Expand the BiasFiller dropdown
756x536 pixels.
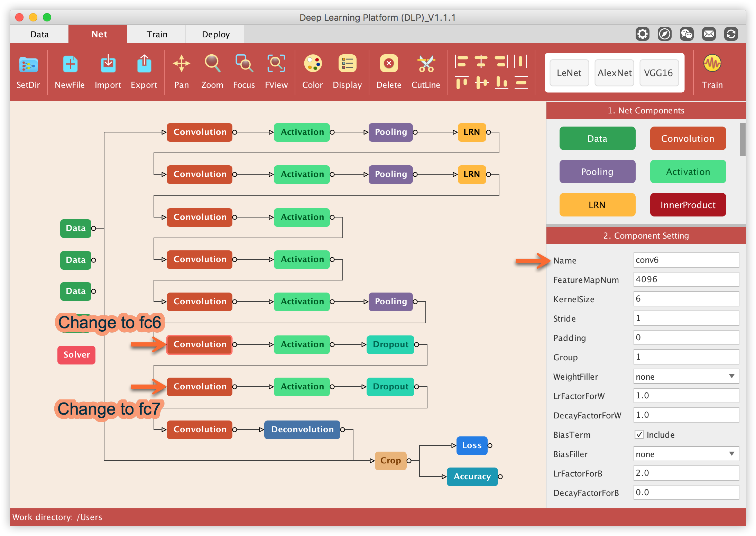click(x=686, y=454)
